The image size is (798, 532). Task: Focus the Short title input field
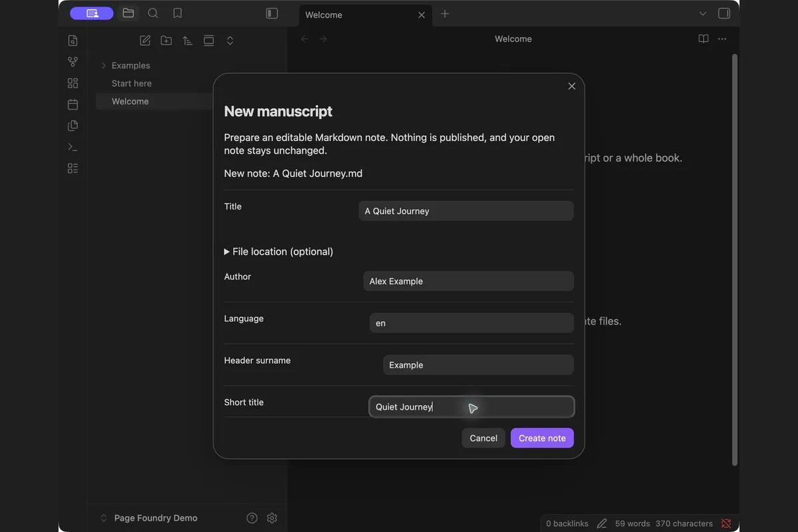click(x=471, y=406)
